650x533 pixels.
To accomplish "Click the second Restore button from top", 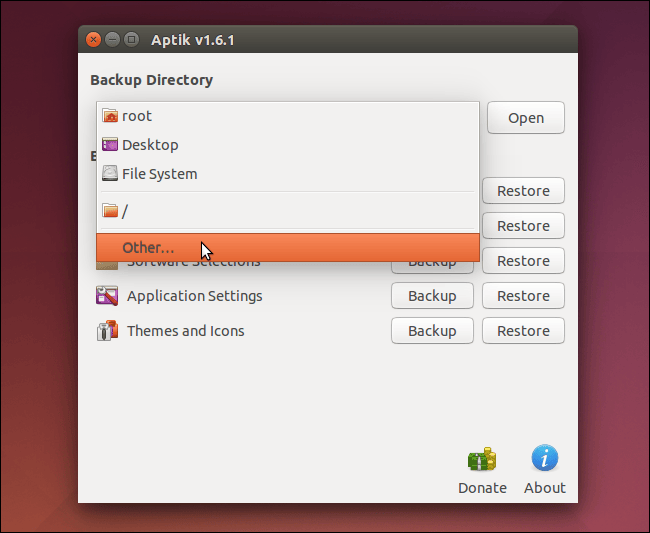I will point(523,226).
